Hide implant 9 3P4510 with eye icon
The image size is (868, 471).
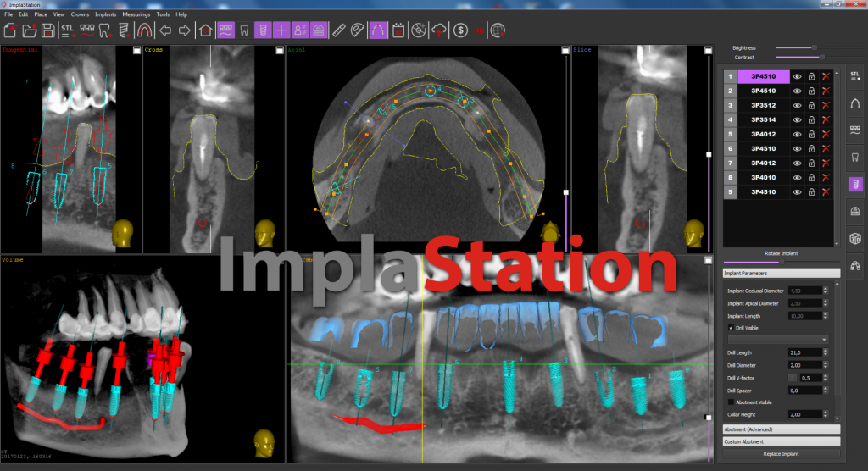click(x=797, y=192)
